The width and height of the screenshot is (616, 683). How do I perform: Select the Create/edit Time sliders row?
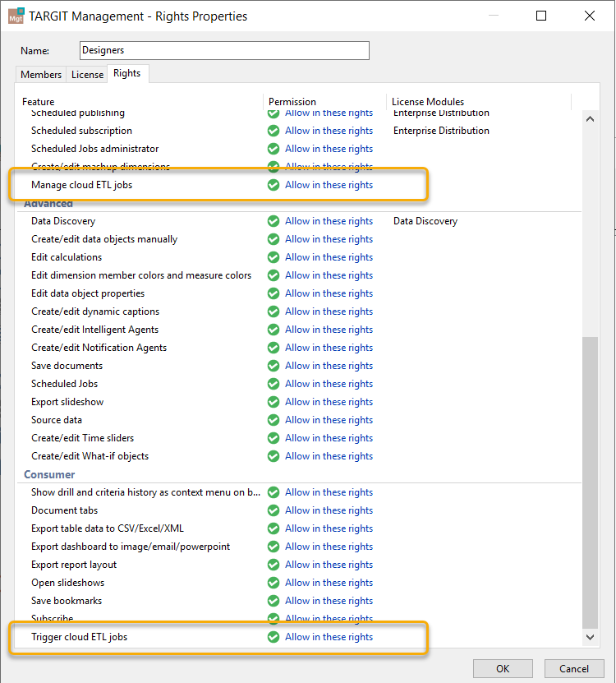tap(299, 438)
